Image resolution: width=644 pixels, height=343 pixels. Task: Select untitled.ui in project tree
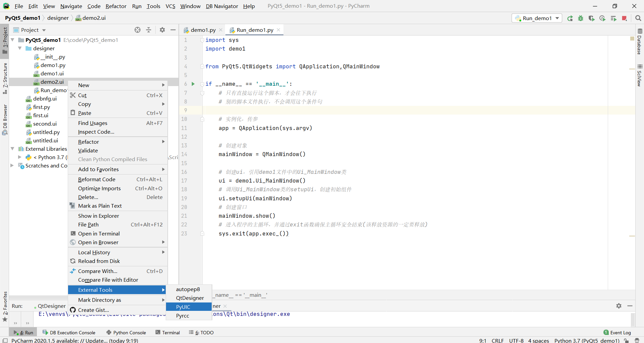(46, 140)
